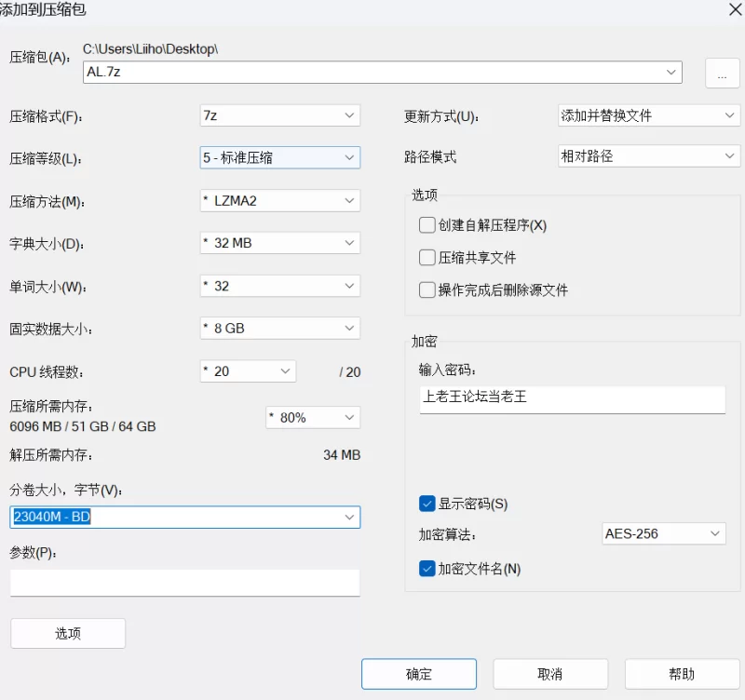Click the 输入密码 text field
Viewport: 745px width, 700px height.
coord(572,397)
